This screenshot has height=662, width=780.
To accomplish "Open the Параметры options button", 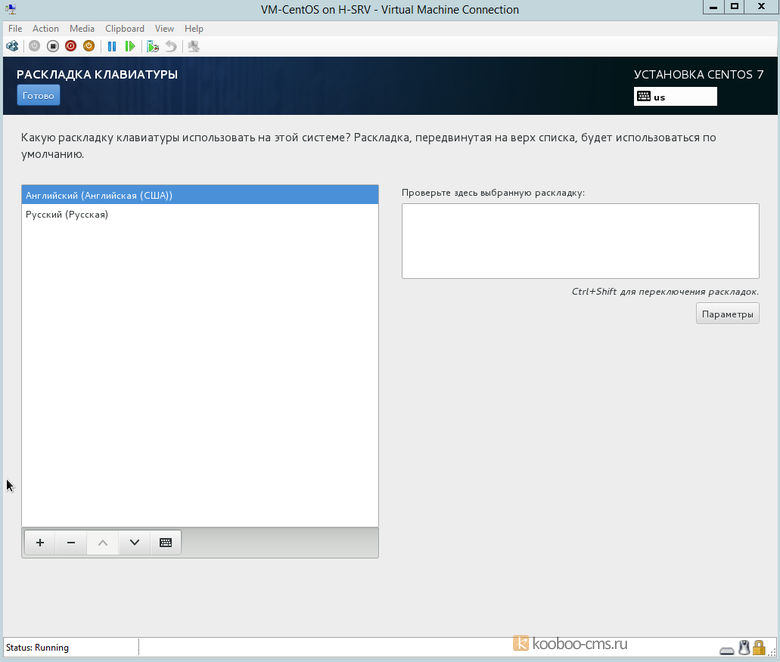I will point(727,314).
